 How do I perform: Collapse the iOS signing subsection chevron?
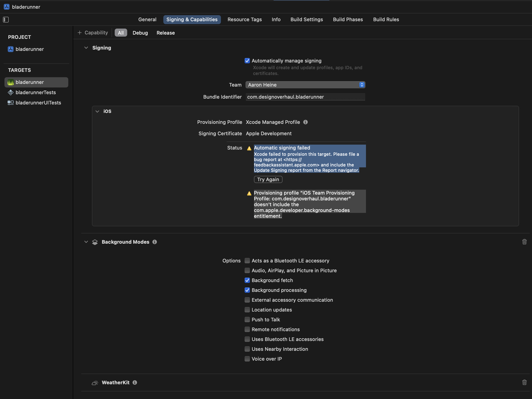click(97, 111)
